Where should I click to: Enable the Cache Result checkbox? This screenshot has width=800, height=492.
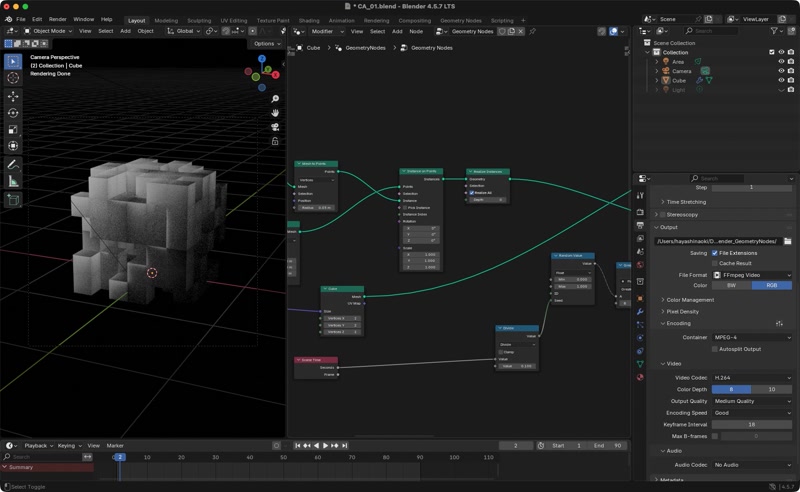(x=714, y=263)
